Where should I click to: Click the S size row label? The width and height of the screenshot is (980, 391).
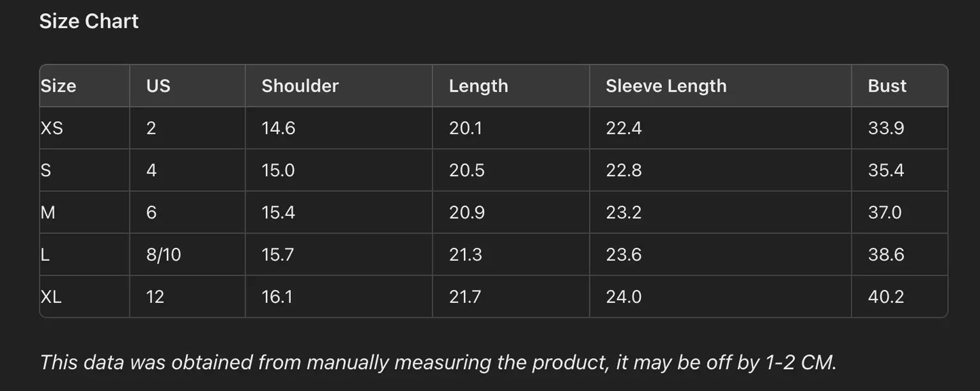pos(46,170)
